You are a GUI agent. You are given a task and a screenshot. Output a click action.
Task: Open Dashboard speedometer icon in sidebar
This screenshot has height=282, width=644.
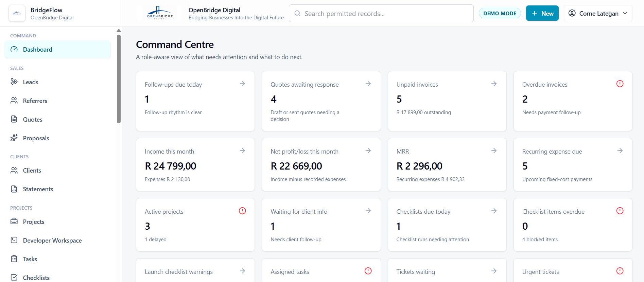(x=14, y=49)
